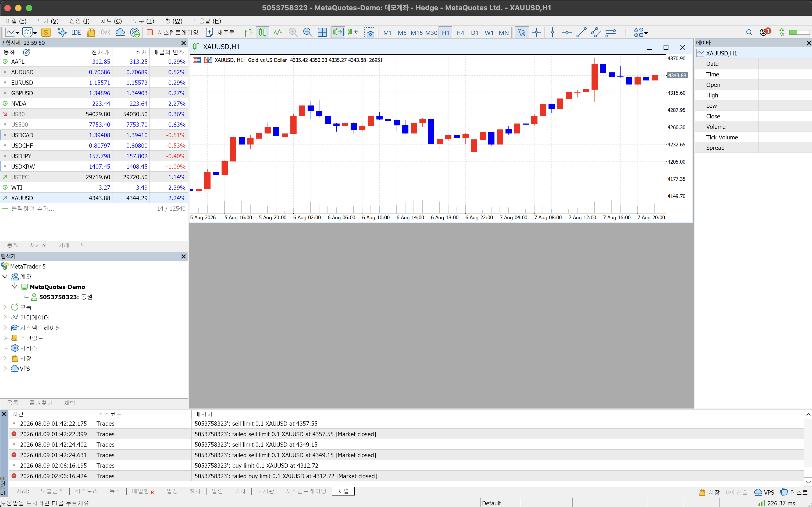Image resolution: width=812 pixels, height=507 pixels.
Task: Click the edit pencil icon in Market Watch header
Action: (x=26, y=52)
